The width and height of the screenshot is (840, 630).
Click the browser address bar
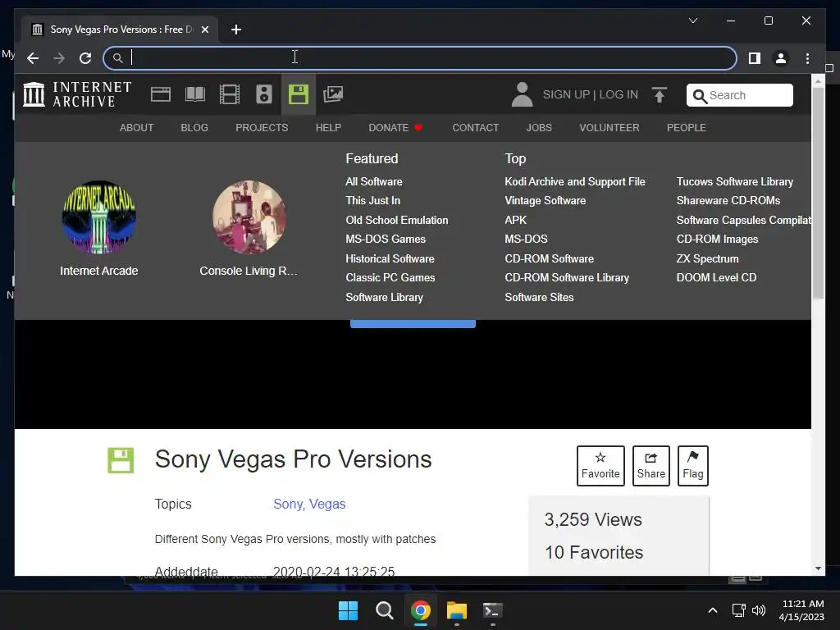(419, 58)
